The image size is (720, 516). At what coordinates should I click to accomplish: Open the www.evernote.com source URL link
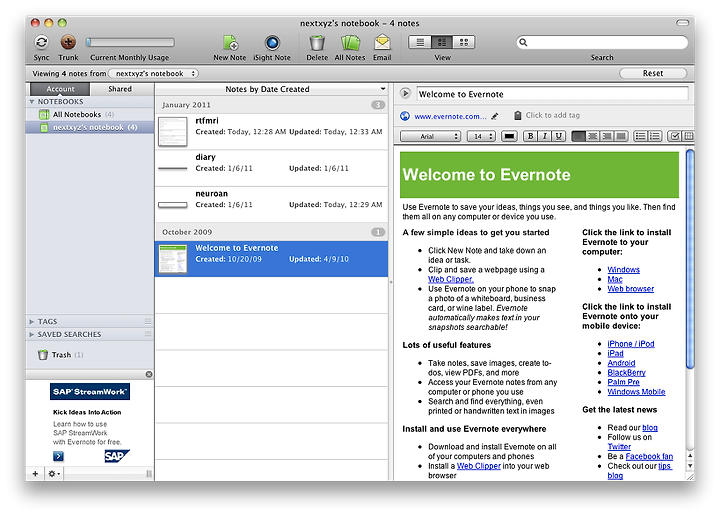pyautogui.click(x=450, y=116)
